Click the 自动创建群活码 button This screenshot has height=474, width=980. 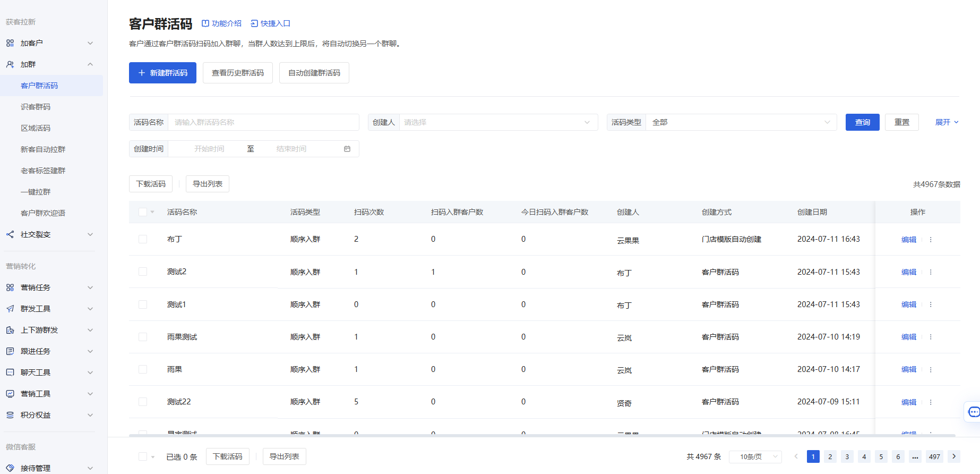pyautogui.click(x=314, y=73)
